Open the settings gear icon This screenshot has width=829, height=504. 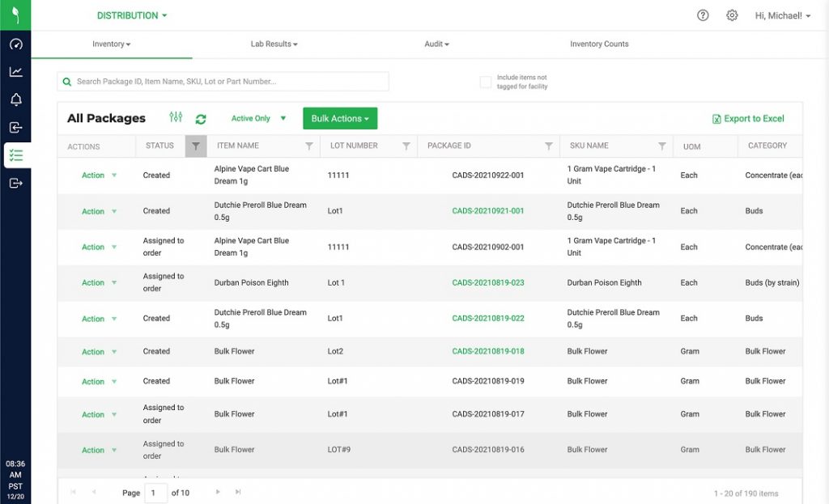click(732, 15)
